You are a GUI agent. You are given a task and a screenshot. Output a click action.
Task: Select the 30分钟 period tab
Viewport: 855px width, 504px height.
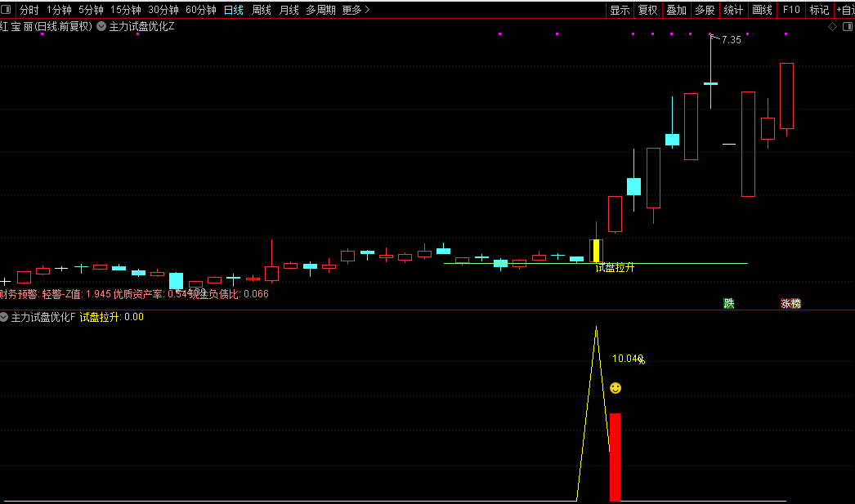pyautogui.click(x=163, y=10)
